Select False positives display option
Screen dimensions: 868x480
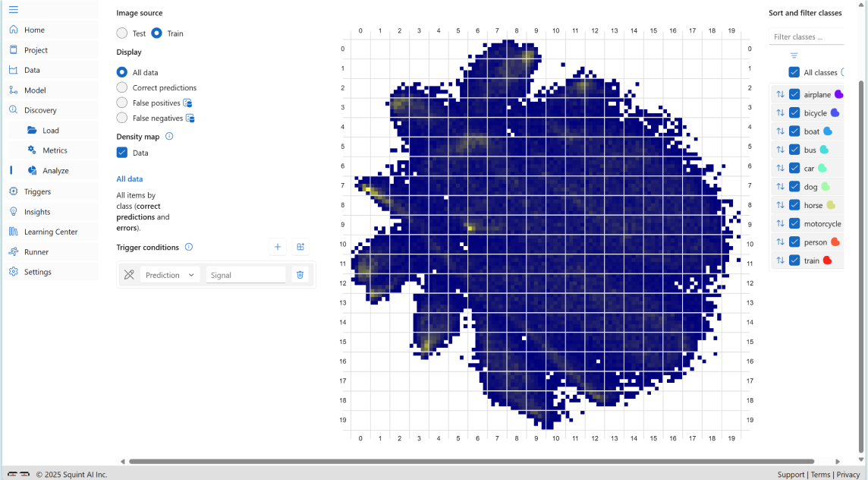(122, 103)
